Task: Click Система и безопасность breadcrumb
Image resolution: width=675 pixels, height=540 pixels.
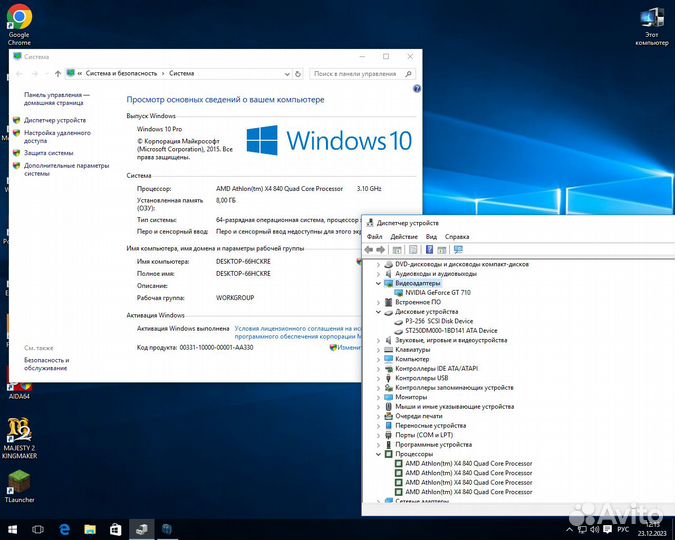Action: point(121,74)
